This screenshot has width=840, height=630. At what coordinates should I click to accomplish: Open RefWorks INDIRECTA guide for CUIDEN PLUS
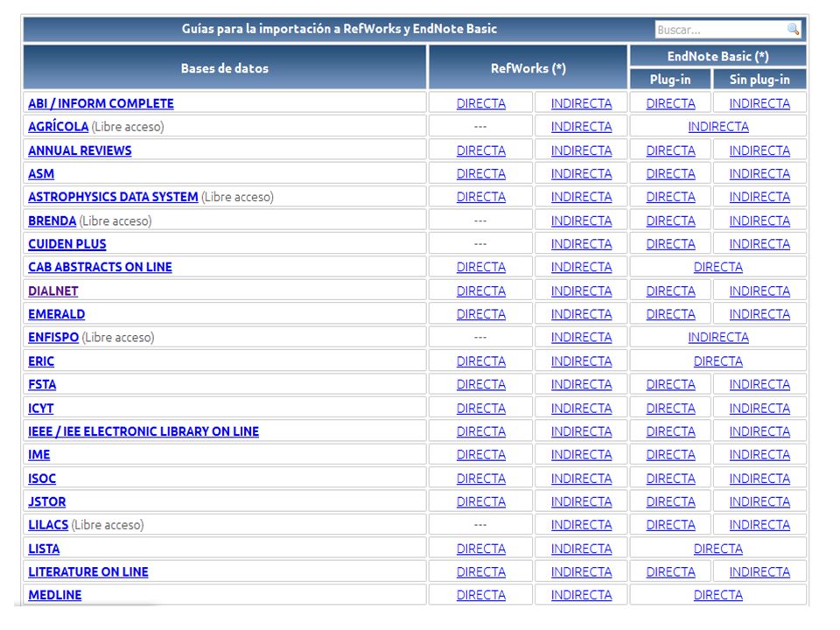click(581, 244)
